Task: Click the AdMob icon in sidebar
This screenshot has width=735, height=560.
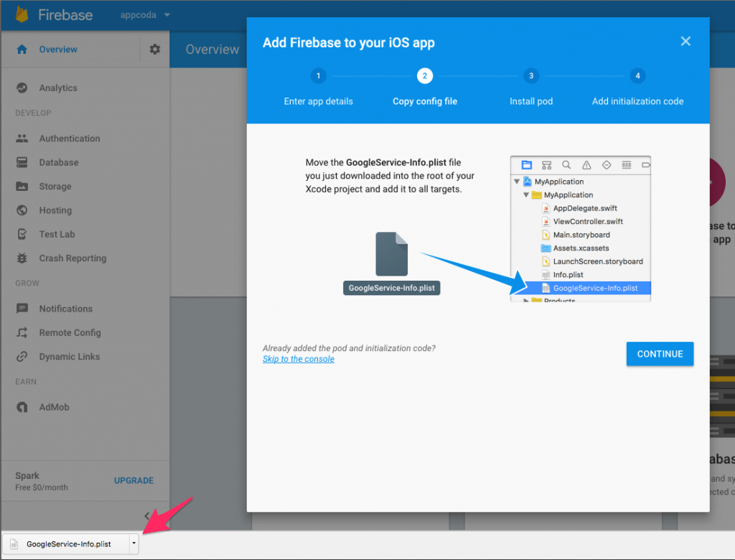Action: 22,407
